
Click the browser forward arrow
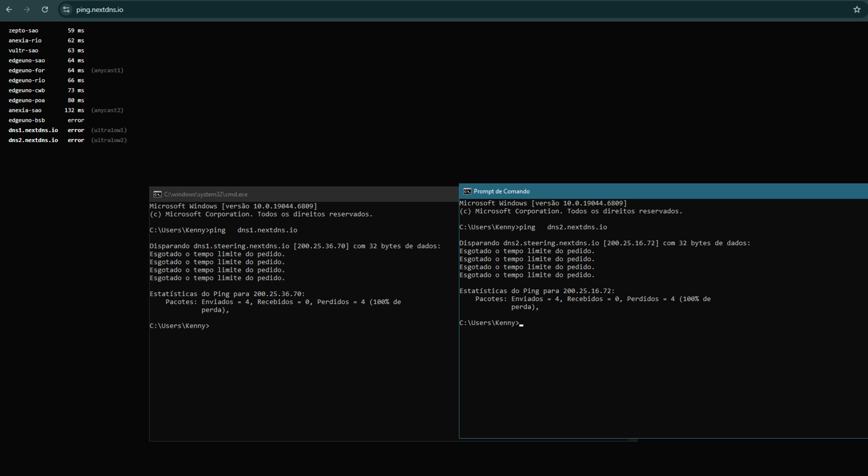(27, 10)
